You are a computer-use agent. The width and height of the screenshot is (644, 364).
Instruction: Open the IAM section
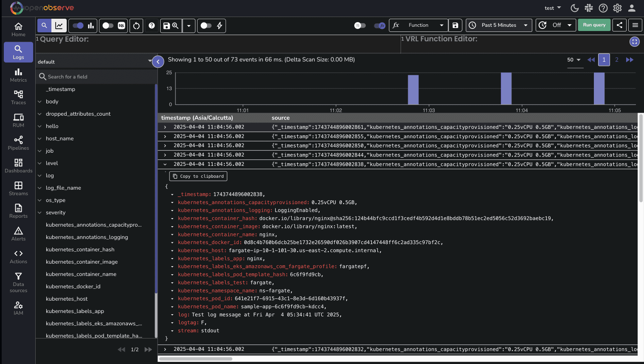point(18,307)
